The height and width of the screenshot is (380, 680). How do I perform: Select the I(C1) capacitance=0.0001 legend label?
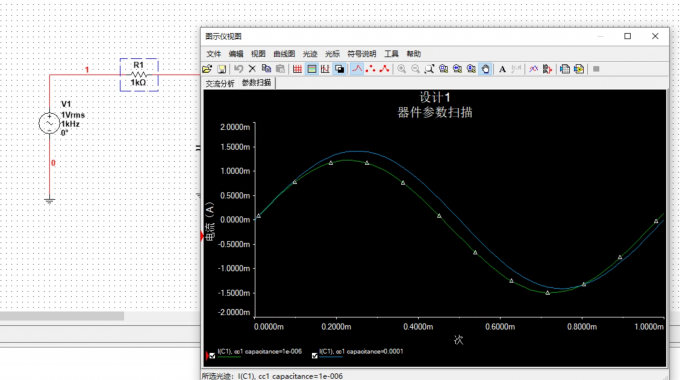(361, 351)
